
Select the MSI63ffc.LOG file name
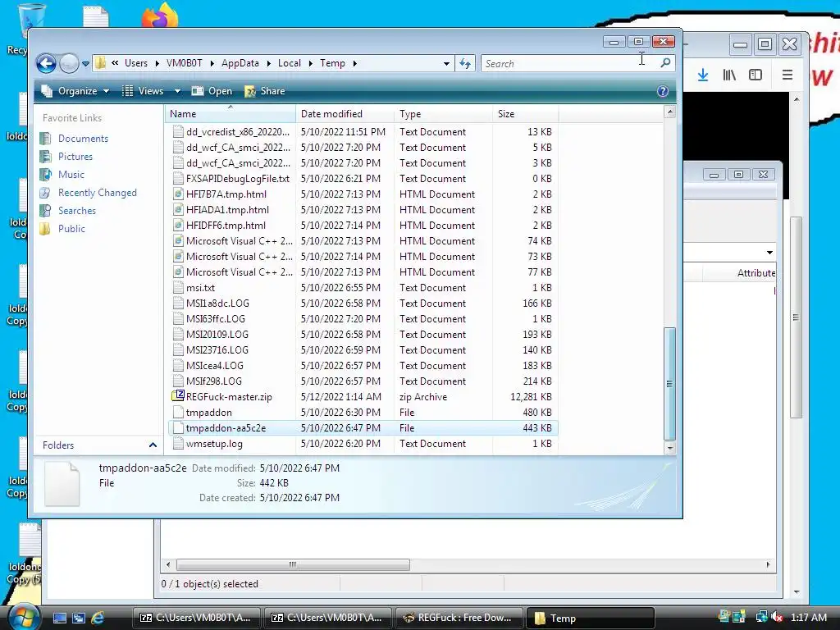pyautogui.click(x=216, y=319)
